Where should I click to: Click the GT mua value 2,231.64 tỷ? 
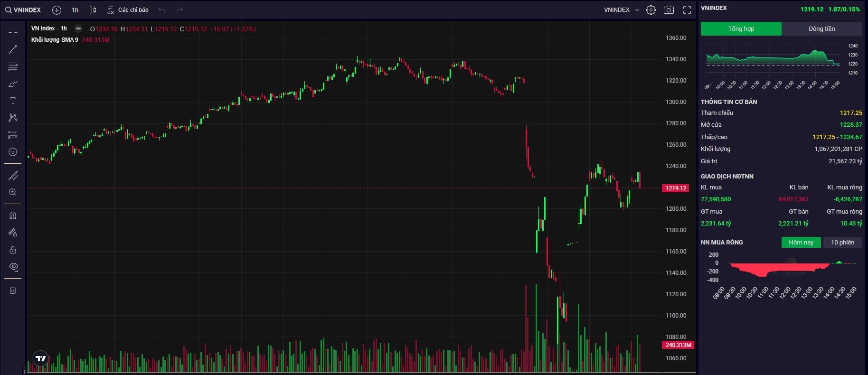coord(716,224)
